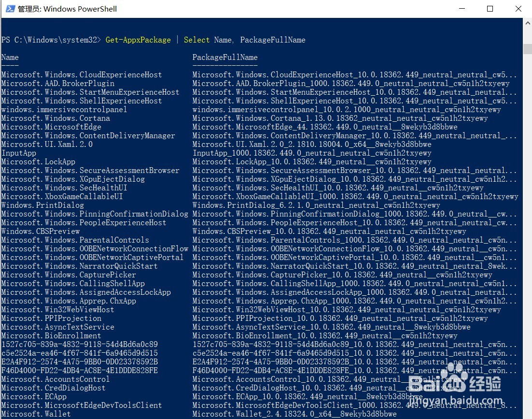The width and height of the screenshot is (532, 419).
Task: Click Microsoft.XboxGameCallableUI name entry
Action: point(62,197)
